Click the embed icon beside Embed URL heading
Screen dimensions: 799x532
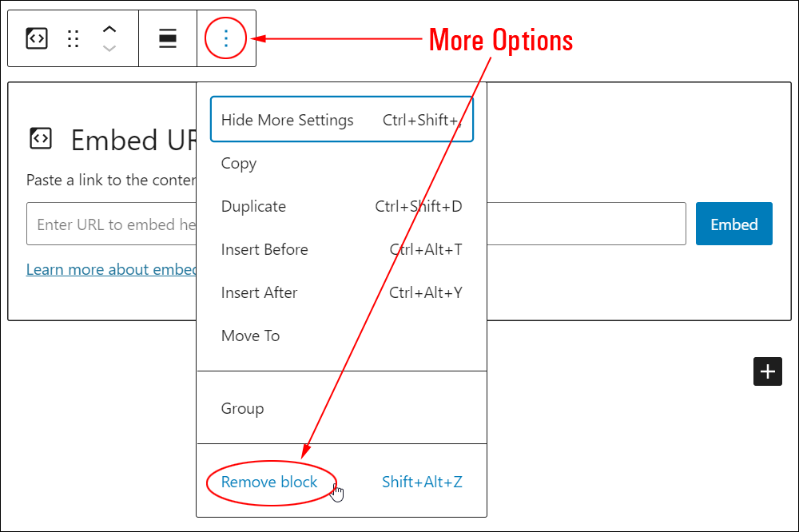pyautogui.click(x=41, y=138)
